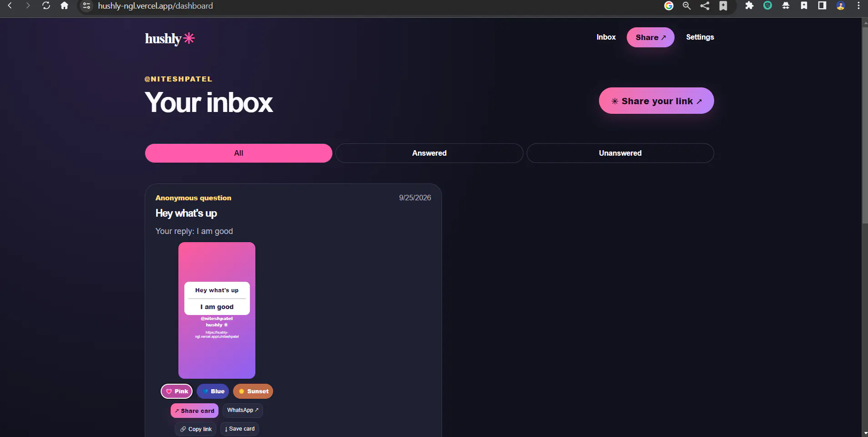Screen dimensions: 868x437
Task: Click the 'Your reply: I am good' text
Action: click(x=194, y=231)
